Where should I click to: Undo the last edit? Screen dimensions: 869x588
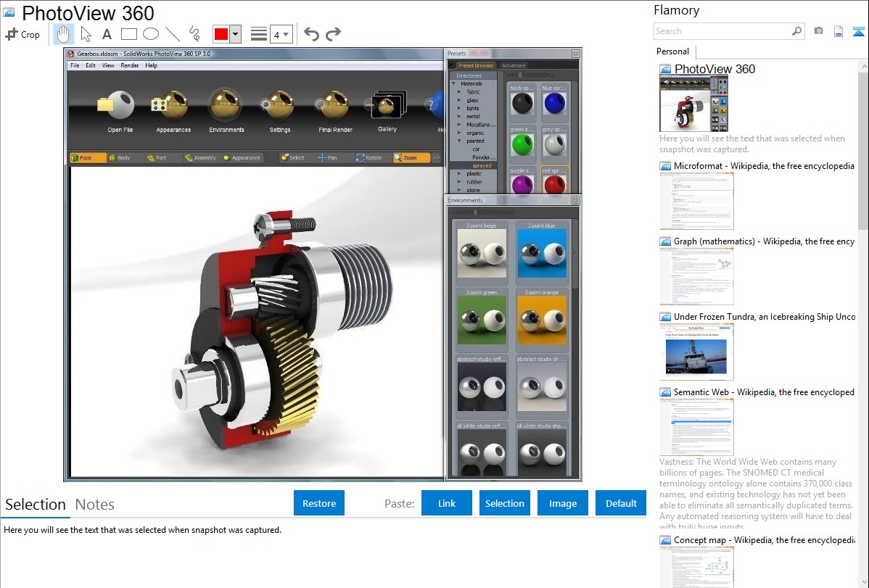click(311, 34)
